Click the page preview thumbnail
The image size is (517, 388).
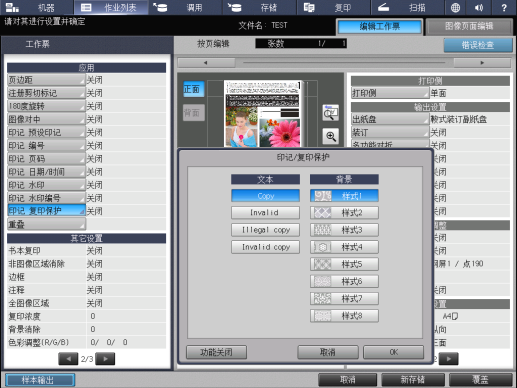263,113
